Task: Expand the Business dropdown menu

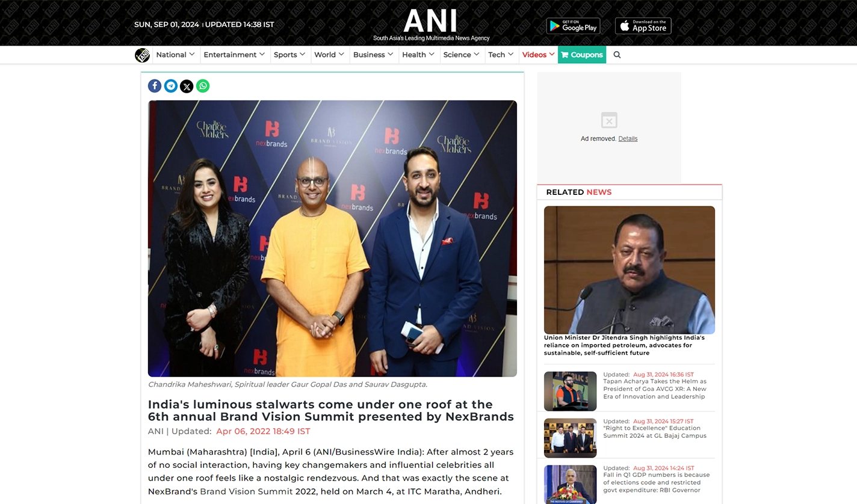Action: click(373, 55)
